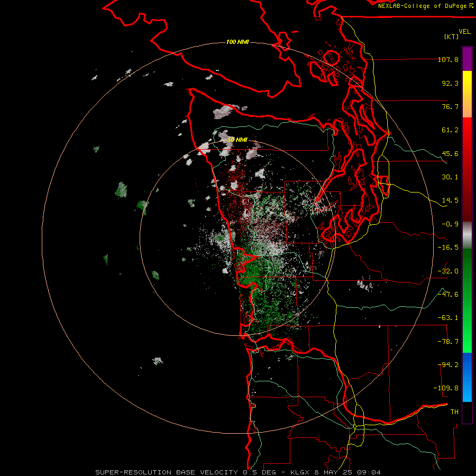The width and height of the screenshot is (476, 476).
Task: Click the 107.8 velocity scale value
Action: 448,59
